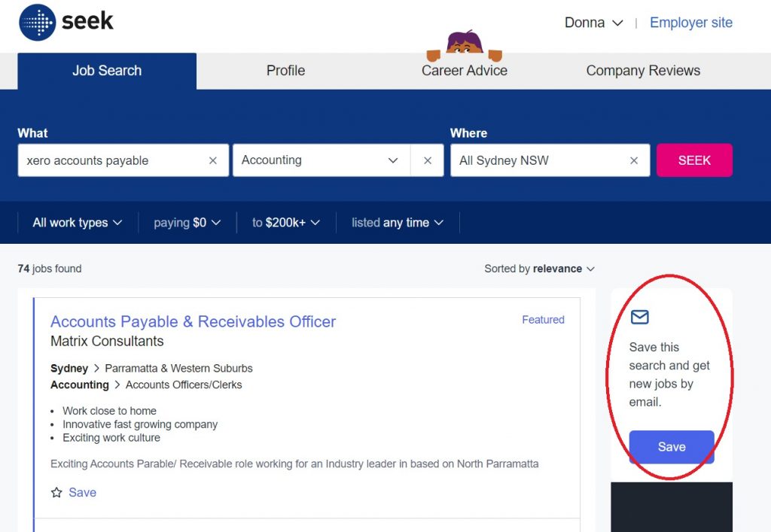The image size is (771, 532).
Task: Click the Exciting work culture bullet
Action: point(111,438)
